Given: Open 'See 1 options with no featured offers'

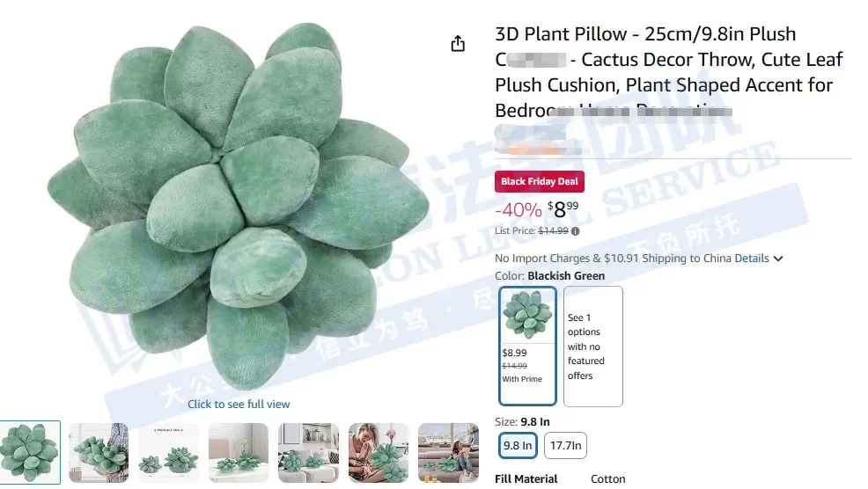Looking at the screenshot, I should (592, 347).
